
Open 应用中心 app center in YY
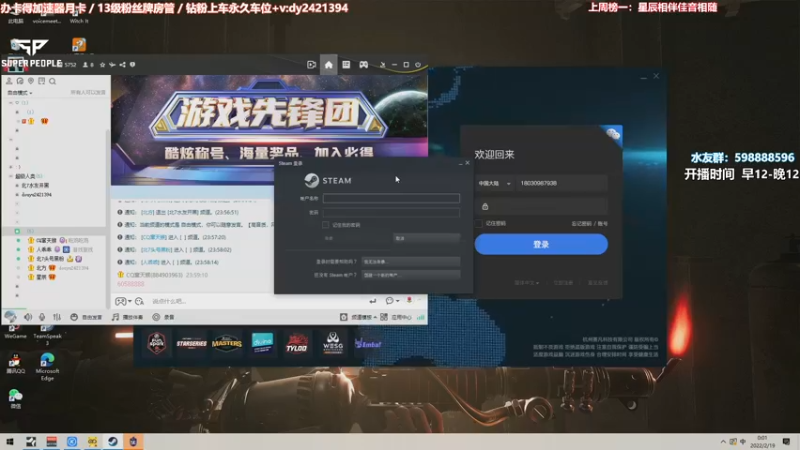pyautogui.click(x=396, y=317)
